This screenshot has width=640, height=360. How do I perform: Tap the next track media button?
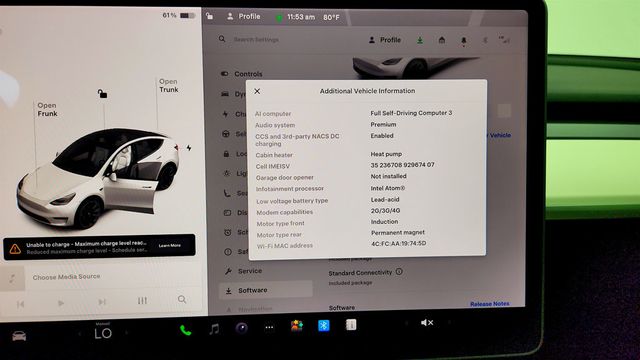coord(102,302)
